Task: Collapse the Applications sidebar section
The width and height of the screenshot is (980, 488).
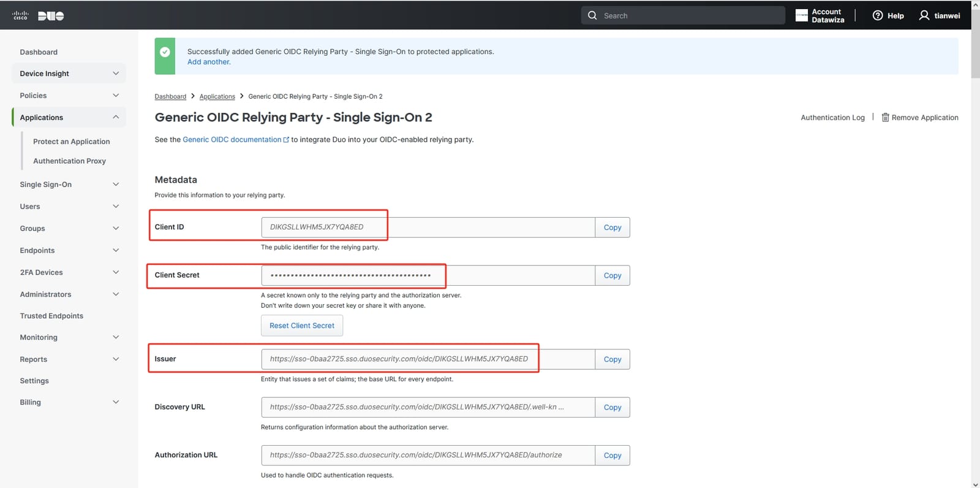Action: pos(116,117)
